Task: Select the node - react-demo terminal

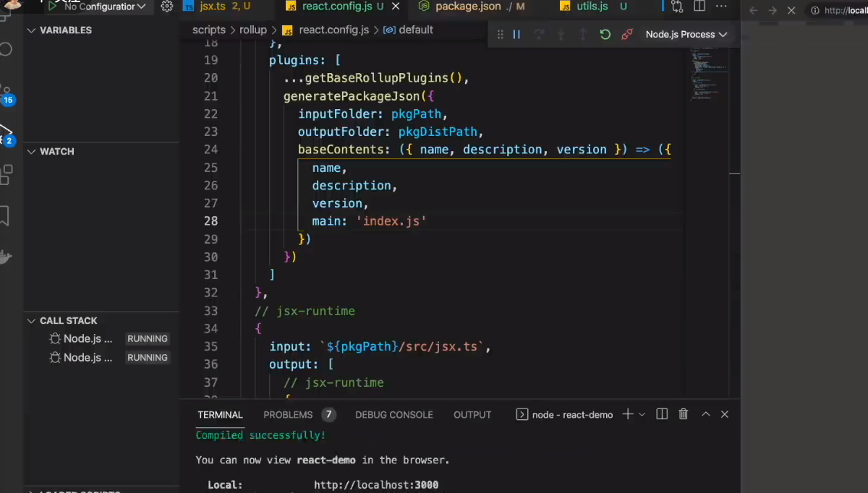Action: click(564, 414)
